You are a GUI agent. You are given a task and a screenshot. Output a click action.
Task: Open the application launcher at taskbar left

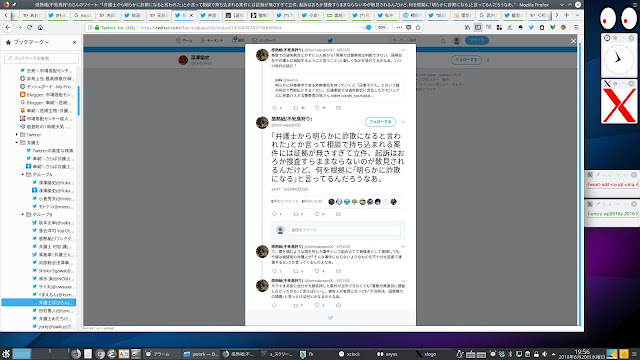tap(6, 354)
